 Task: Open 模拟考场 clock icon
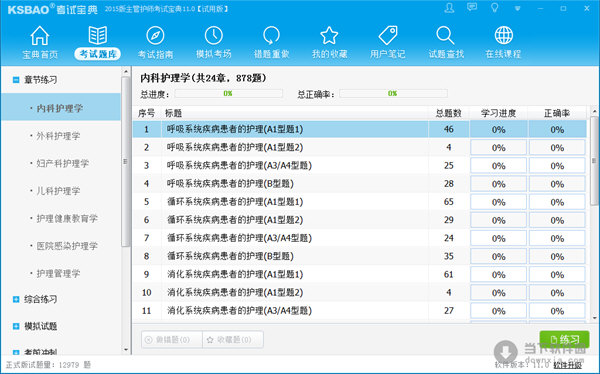coord(214,36)
